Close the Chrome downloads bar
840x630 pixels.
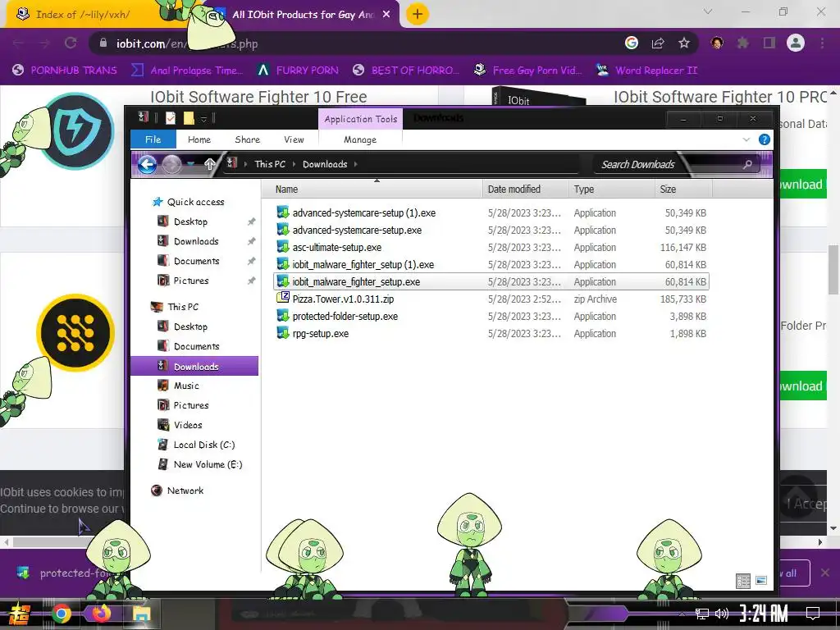[825, 573]
